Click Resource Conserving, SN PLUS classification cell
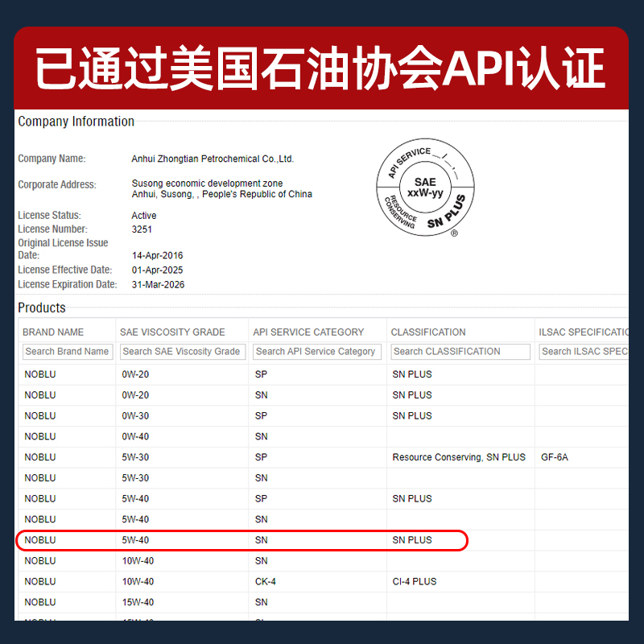The height and width of the screenshot is (644, 644). point(459,457)
